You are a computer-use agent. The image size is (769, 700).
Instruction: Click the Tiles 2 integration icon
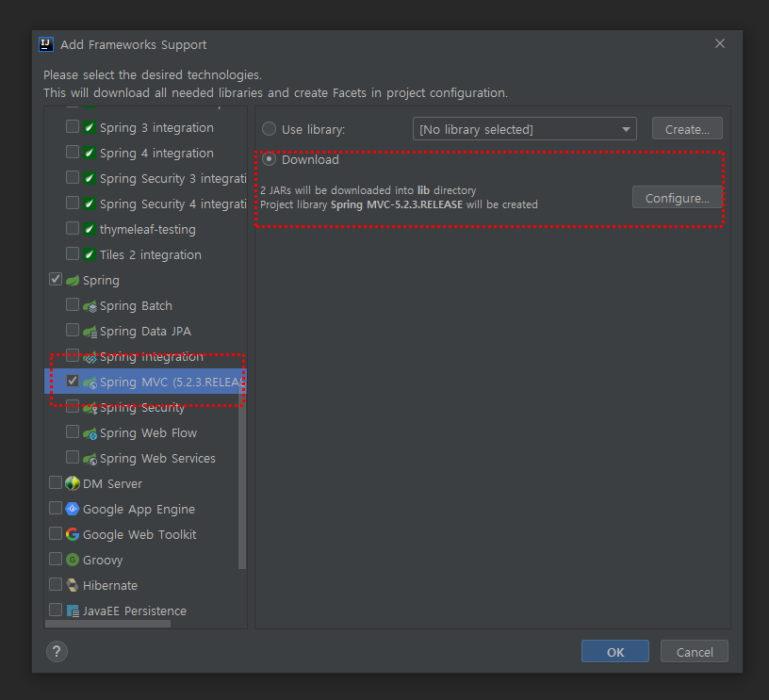(90, 255)
